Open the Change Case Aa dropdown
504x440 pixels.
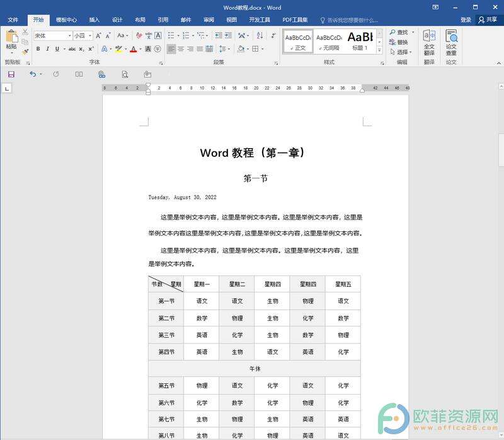tap(123, 35)
